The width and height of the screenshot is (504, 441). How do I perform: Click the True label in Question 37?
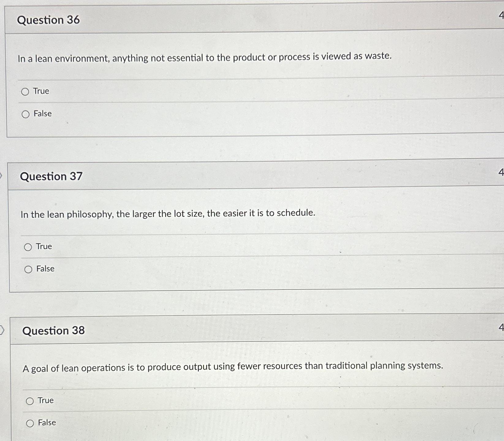tap(44, 246)
